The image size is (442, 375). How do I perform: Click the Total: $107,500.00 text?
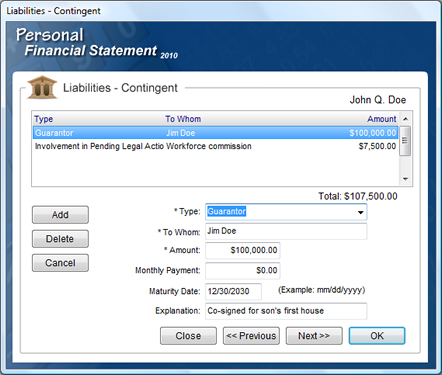[x=358, y=196]
